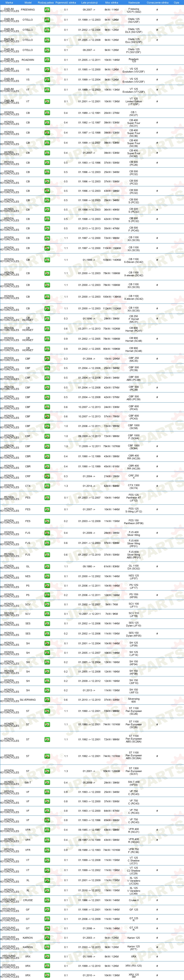Click the power value 112kW / 152KM
Screen dimensions: 184x980
[x=112, y=308]
